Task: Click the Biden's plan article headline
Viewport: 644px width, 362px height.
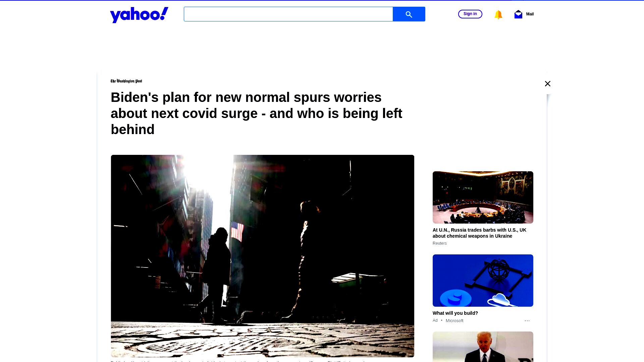Action: [256, 113]
